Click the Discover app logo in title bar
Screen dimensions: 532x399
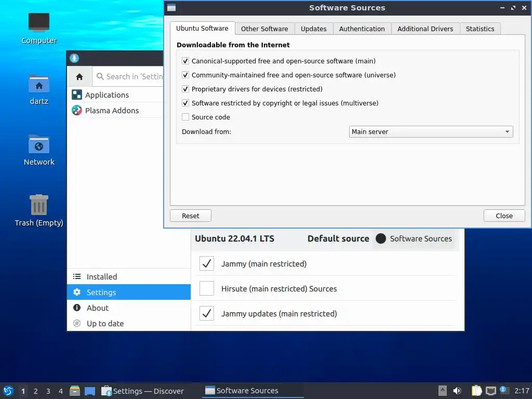pos(74,58)
